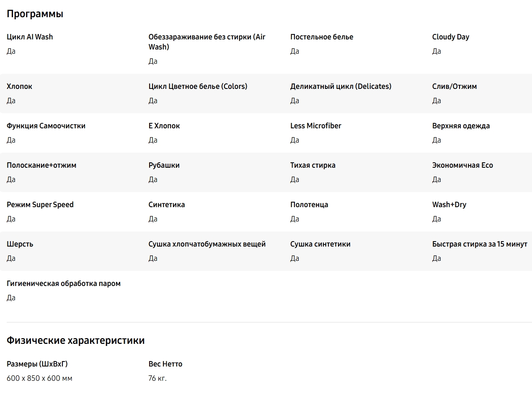Click the Быстрая стирка за 15 минут label

click(x=480, y=244)
